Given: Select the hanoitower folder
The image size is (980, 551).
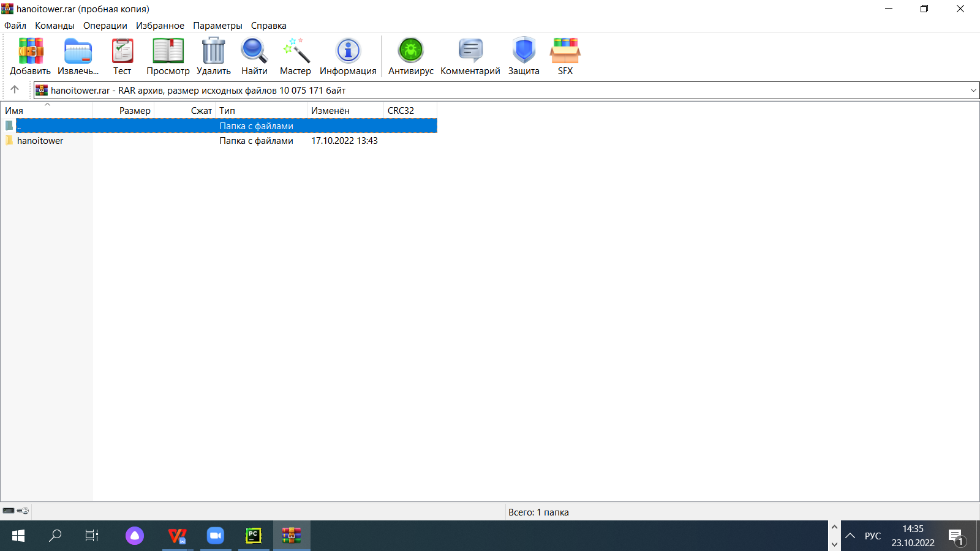Looking at the screenshot, I should 40,141.
